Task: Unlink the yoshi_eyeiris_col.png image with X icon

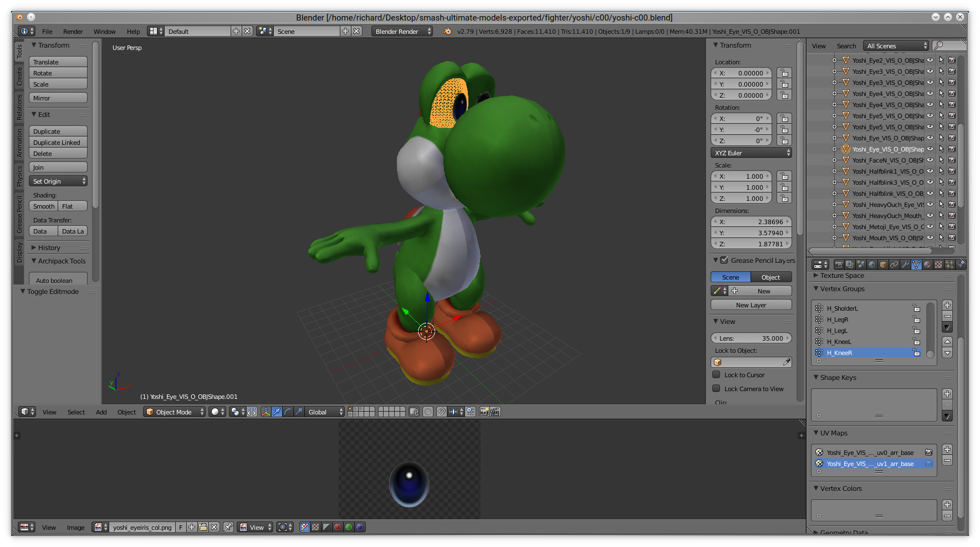Action: click(x=214, y=527)
